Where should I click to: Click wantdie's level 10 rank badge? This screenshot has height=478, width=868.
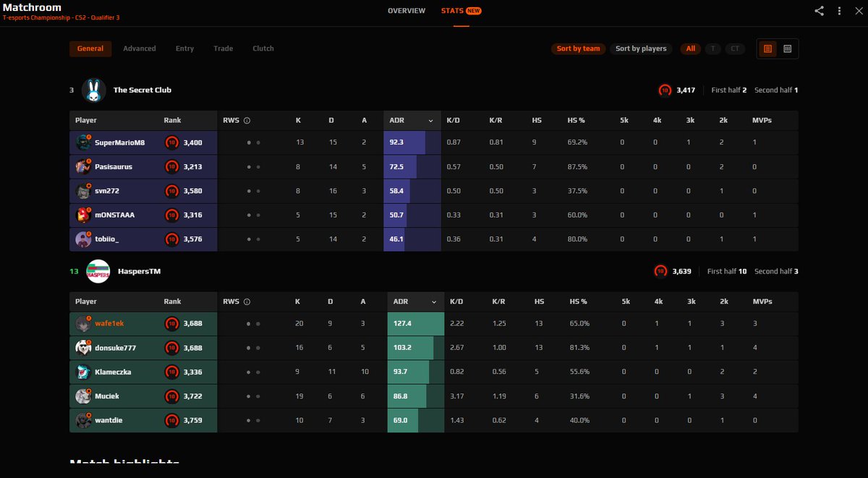[171, 420]
